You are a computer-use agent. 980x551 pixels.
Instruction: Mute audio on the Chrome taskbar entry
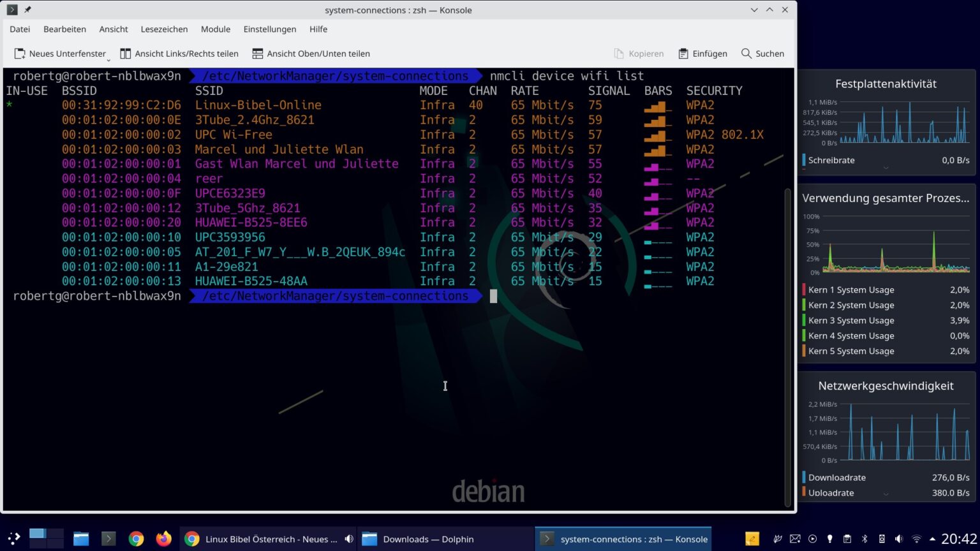(x=349, y=539)
